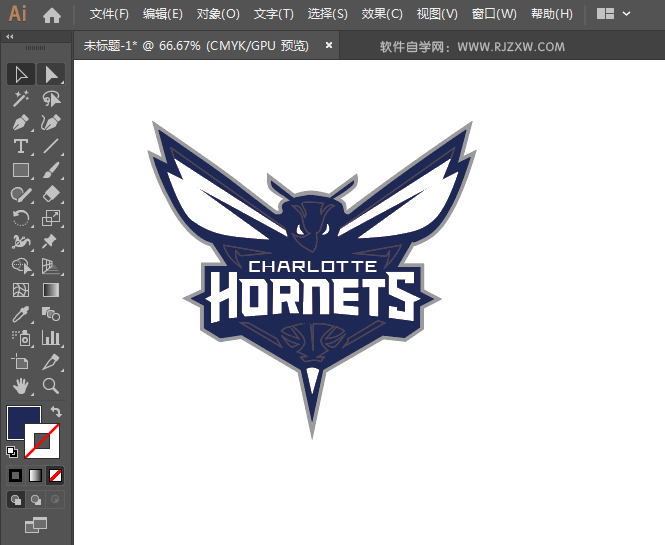Select the Selection tool (black arrow)
This screenshot has width=665, height=545.
click(21, 75)
